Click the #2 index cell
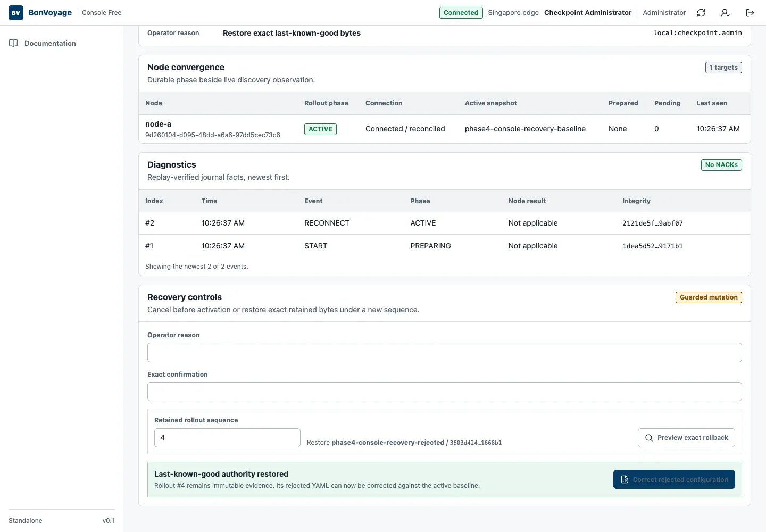This screenshot has height=532, width=766. tap(149, 223)
